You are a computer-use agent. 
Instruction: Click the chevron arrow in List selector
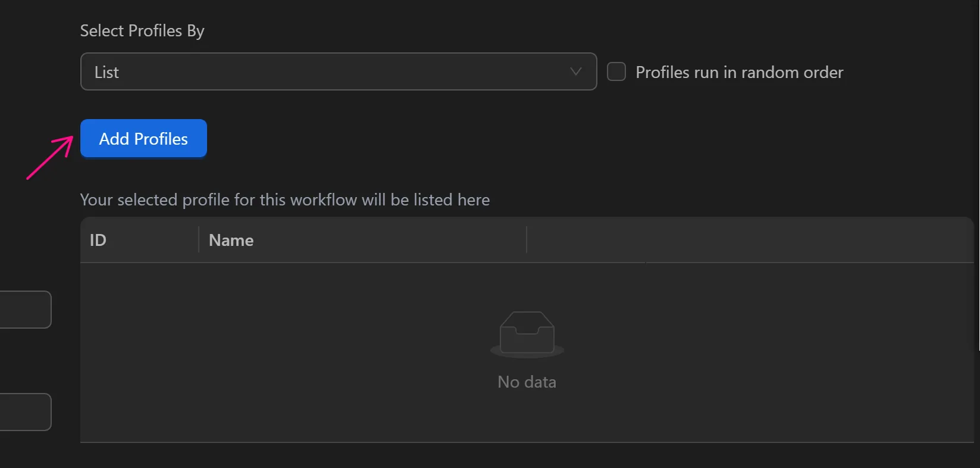pyautogui.click(x=575, y=72)
